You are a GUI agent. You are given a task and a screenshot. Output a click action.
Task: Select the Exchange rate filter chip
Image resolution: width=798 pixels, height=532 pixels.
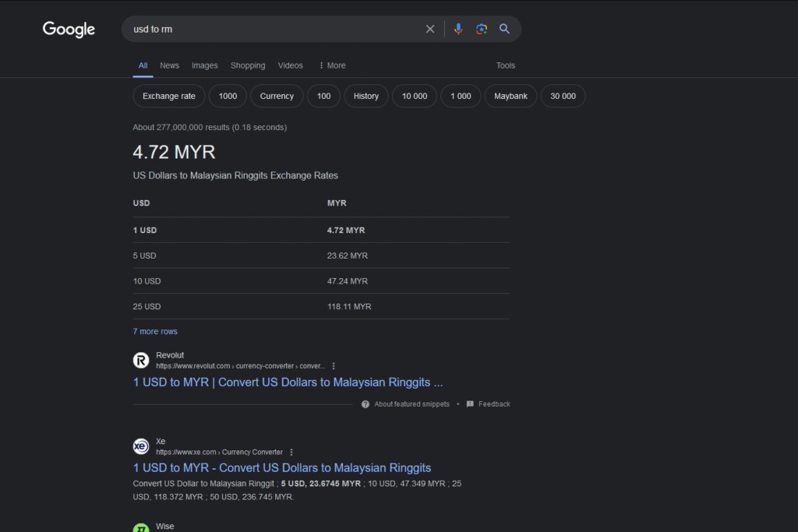[168, 96]
